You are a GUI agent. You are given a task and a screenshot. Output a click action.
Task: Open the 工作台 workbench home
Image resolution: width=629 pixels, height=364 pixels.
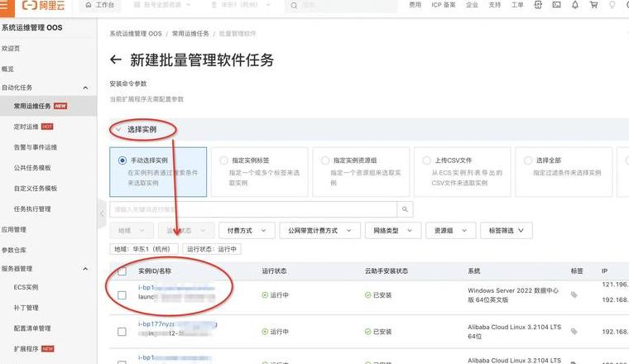[x=100, y=5]
